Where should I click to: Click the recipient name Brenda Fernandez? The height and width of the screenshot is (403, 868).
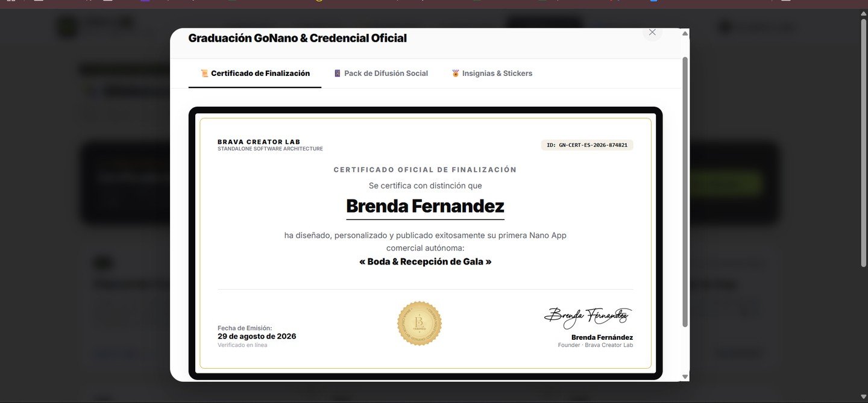[426, 206]
